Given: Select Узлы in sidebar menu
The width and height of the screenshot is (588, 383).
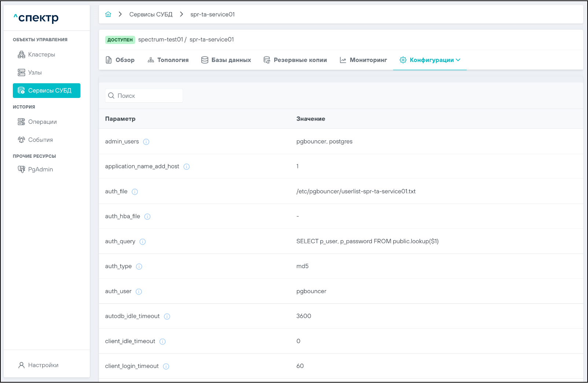Looking at the screenshot, I should click(x=35, y=73).
